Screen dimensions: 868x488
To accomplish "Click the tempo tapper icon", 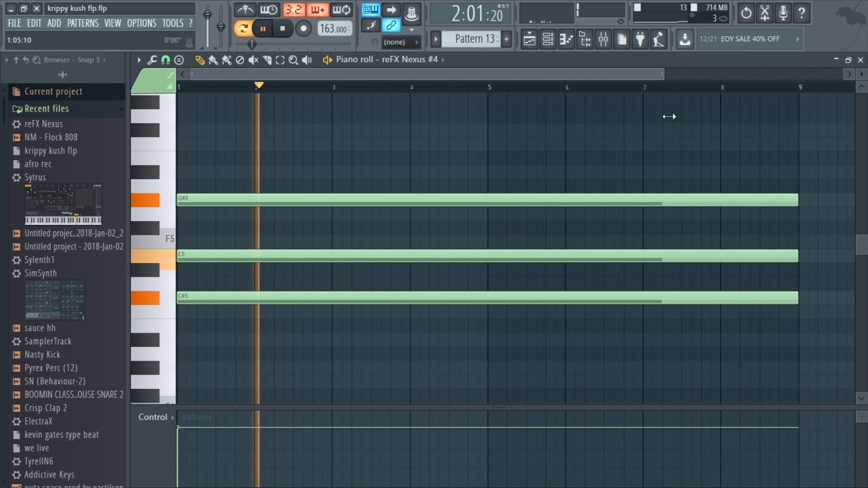I will point(658,39).
